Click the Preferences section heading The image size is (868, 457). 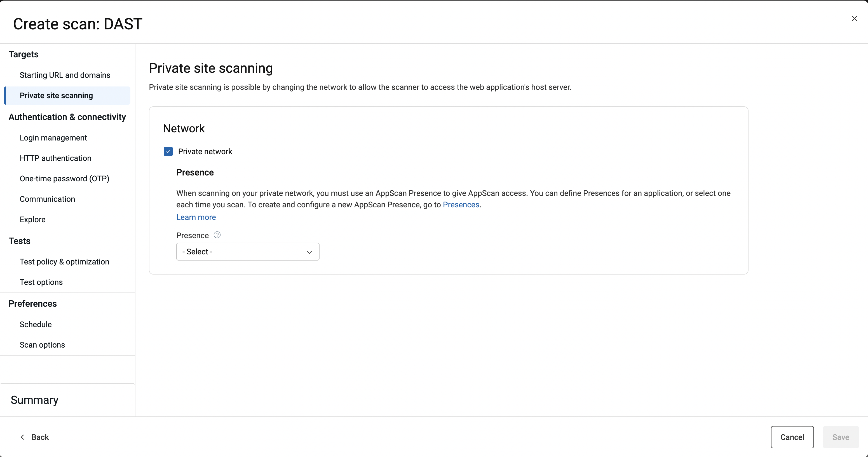coord(33,304)
